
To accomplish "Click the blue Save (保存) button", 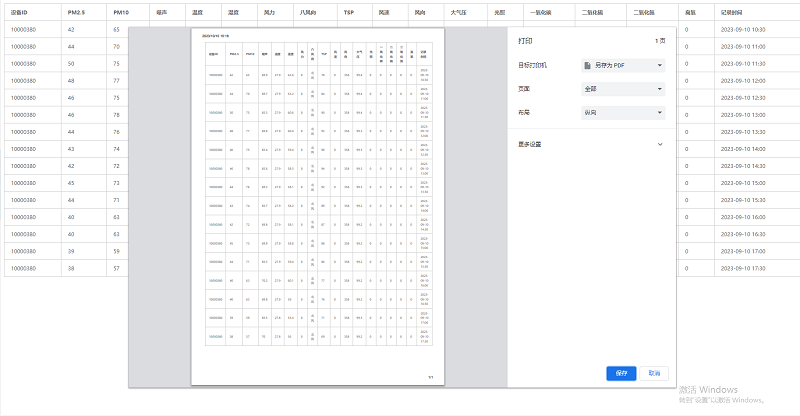I will 621,373.
